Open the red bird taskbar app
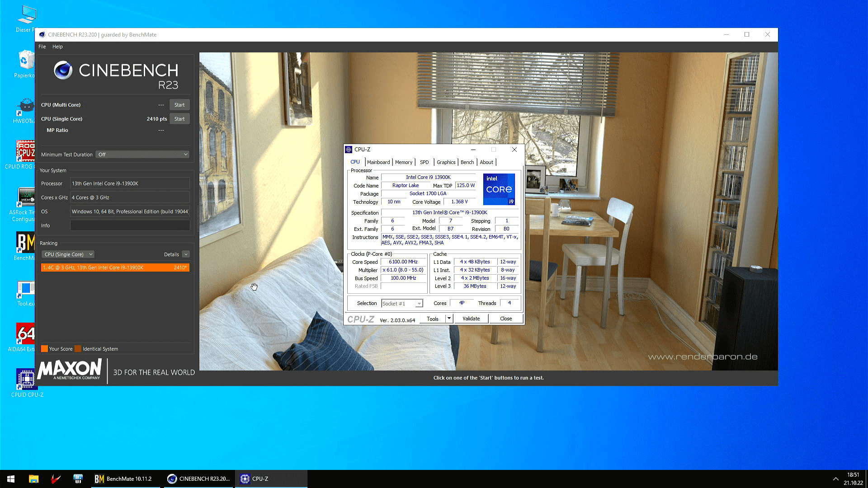The image size is (868, 488). click(x=56, y=479)
